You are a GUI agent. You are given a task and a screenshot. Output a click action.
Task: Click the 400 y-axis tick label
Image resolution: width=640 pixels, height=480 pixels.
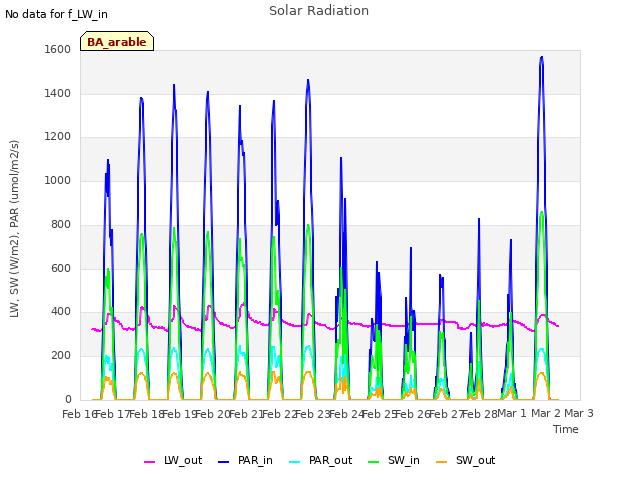pyautogui.click(x=61, y=312)
